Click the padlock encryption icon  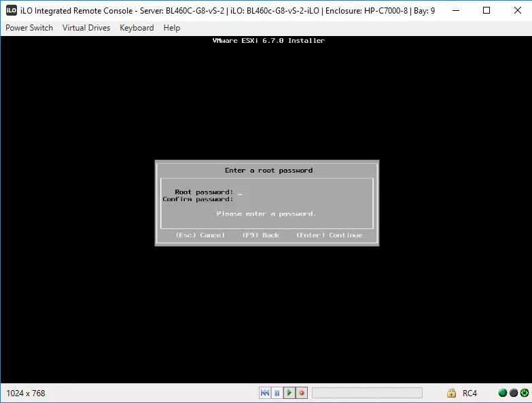pos(451,393)
